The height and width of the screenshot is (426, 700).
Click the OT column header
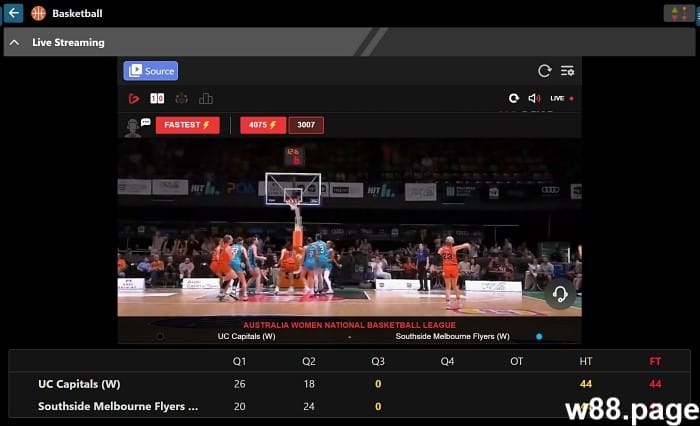517,361
